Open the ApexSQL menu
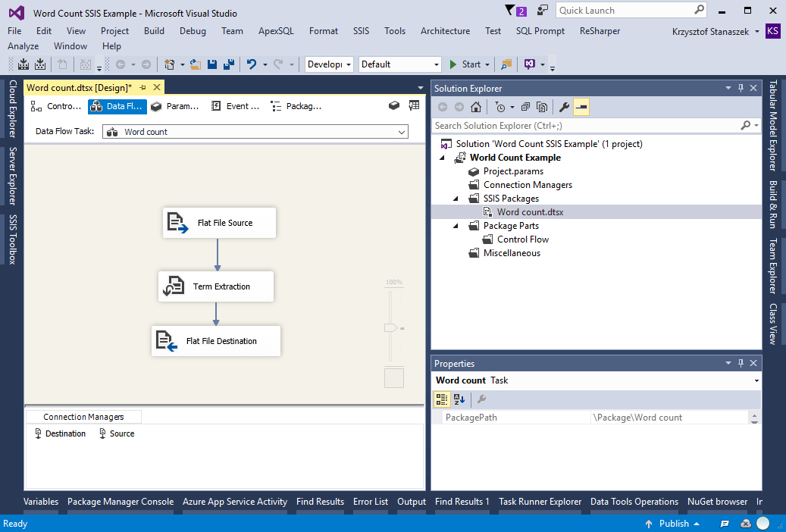 point(276,31)
